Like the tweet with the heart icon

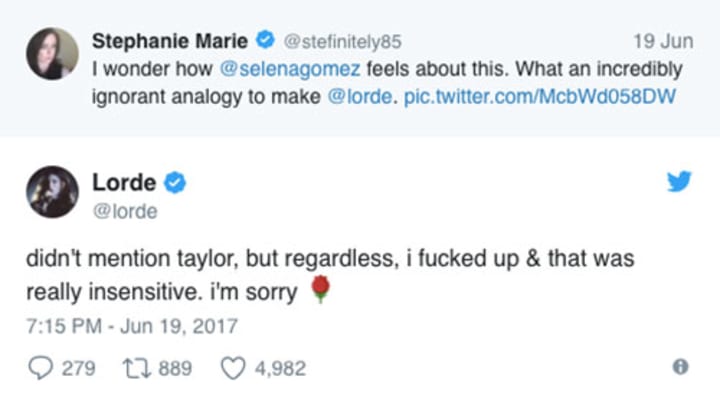point(232,367)
